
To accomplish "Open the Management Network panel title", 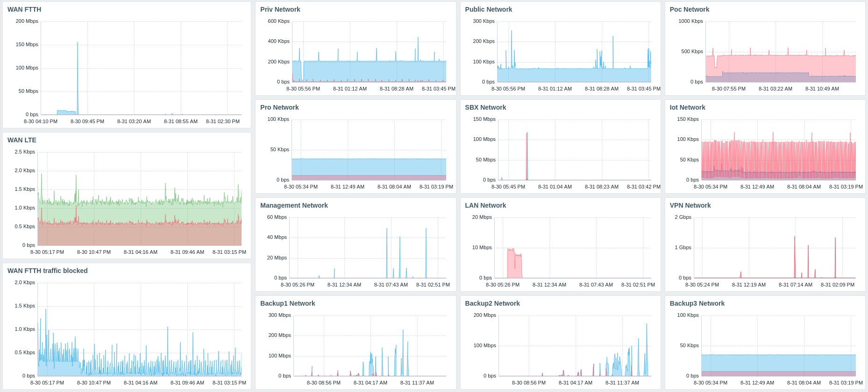I will (294, 205).
